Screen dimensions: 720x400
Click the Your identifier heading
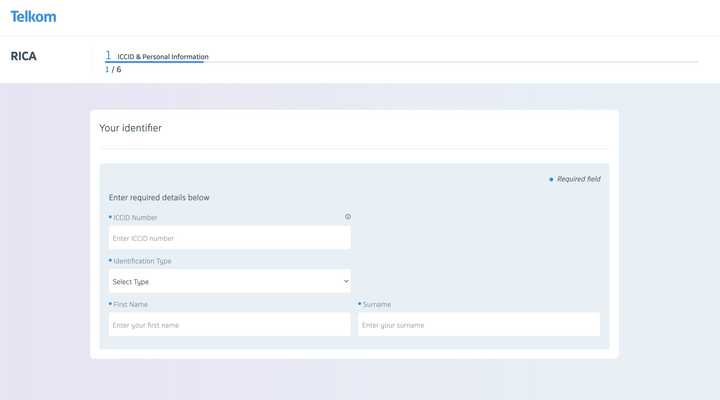click(130, 128)
